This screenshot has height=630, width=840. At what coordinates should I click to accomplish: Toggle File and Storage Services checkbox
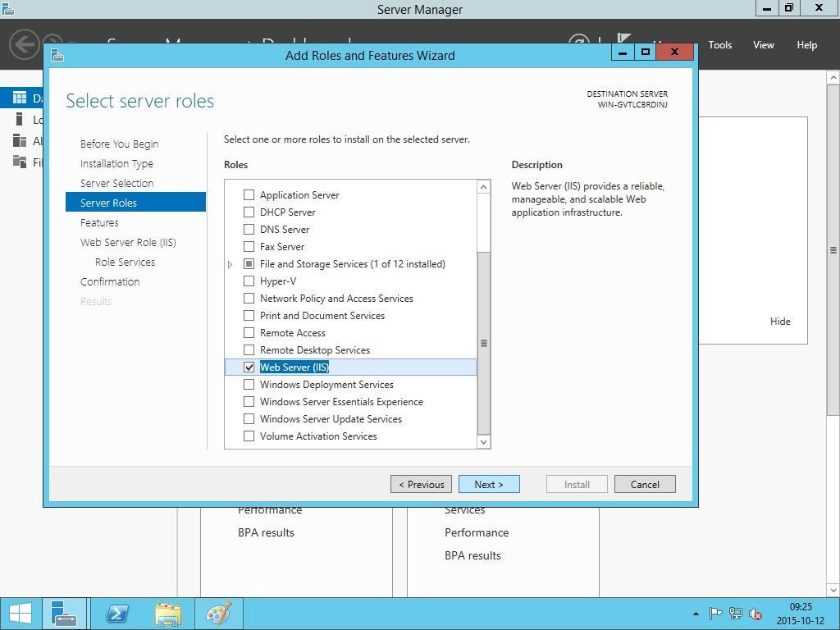tap(249, 263)
